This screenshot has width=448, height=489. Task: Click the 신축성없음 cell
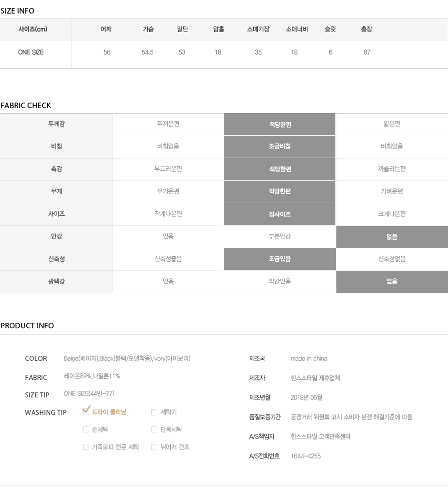[392, 259]
